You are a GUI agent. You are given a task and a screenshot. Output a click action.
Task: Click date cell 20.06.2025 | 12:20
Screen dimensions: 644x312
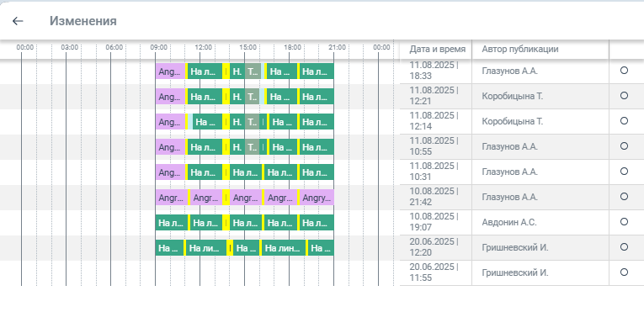pyautogui.click(x=434, y=247)
